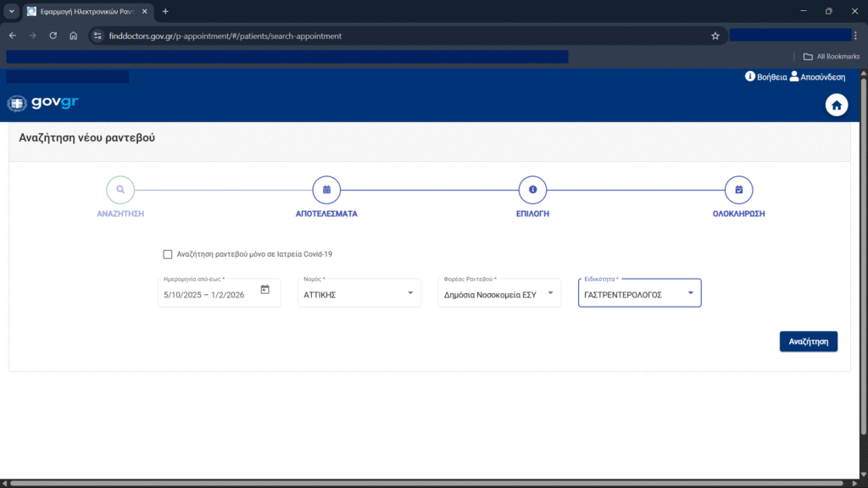Image resolution: width=868 pixels, height=488 pixels.
Task: Select the browser tab for the appointments app
Action: tap(85, 11)
